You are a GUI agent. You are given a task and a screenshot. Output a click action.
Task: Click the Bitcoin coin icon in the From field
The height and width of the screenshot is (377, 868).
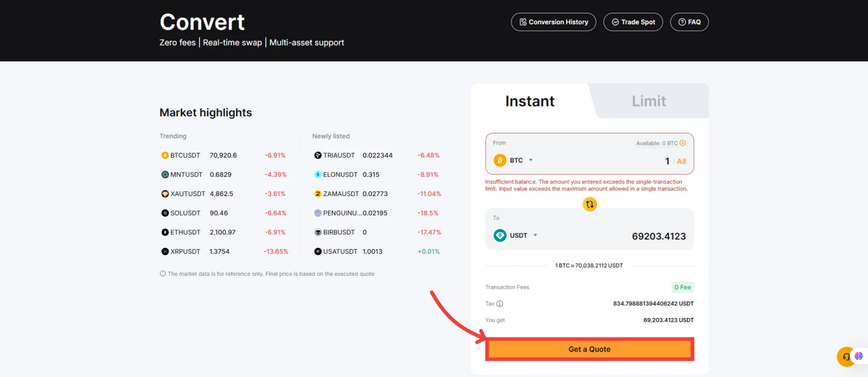[500, 160]
